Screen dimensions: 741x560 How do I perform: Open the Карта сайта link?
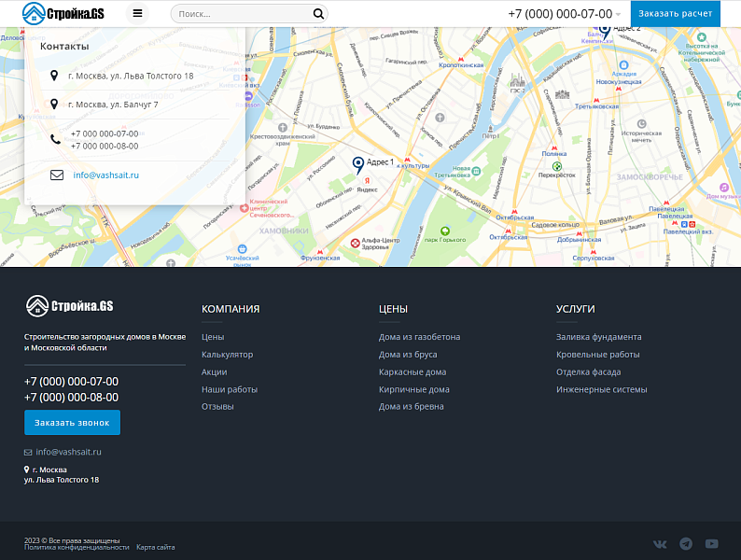coord(155,547)
